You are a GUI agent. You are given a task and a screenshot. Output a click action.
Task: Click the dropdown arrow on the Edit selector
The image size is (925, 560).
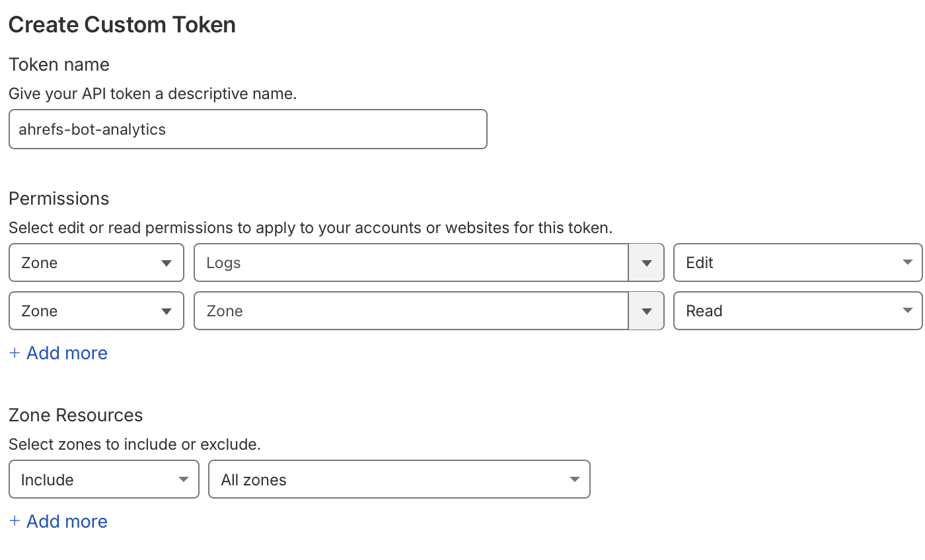pos(908,262)
